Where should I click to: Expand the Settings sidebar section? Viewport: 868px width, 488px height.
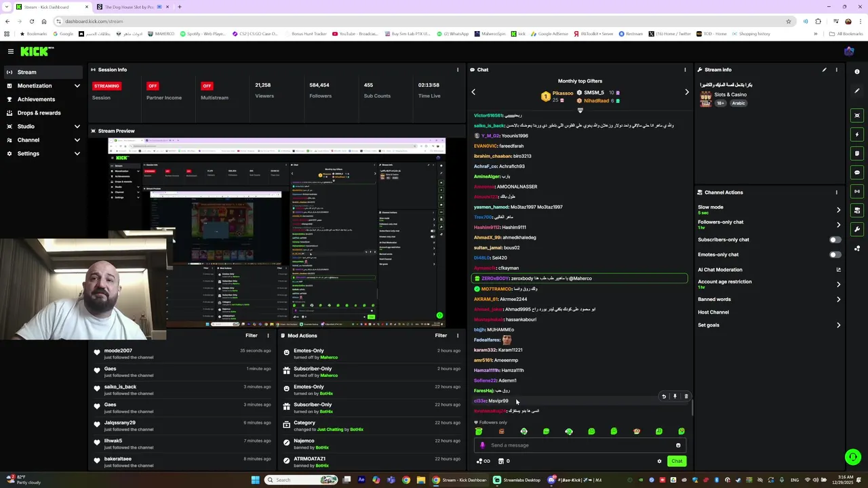[77, 154]
